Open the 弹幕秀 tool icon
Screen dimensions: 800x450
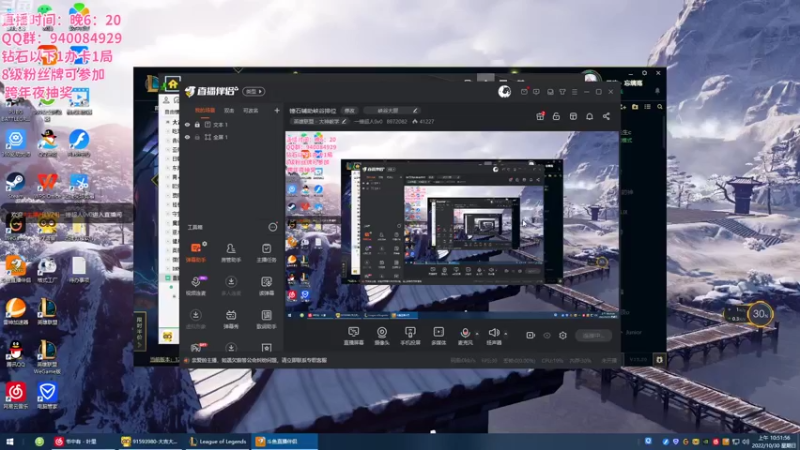231,319
